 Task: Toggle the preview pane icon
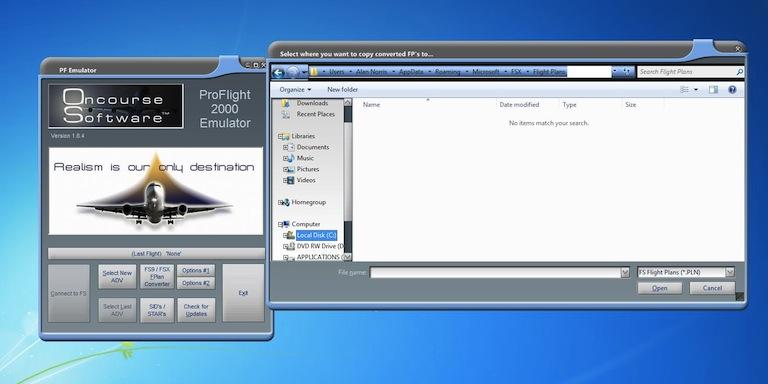[x=713, y=90]
